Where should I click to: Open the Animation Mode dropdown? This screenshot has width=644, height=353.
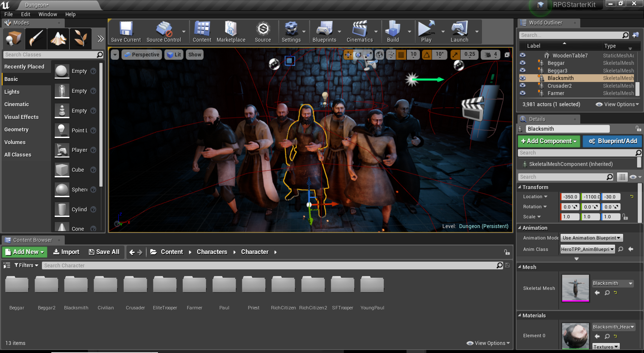point(592,238)
